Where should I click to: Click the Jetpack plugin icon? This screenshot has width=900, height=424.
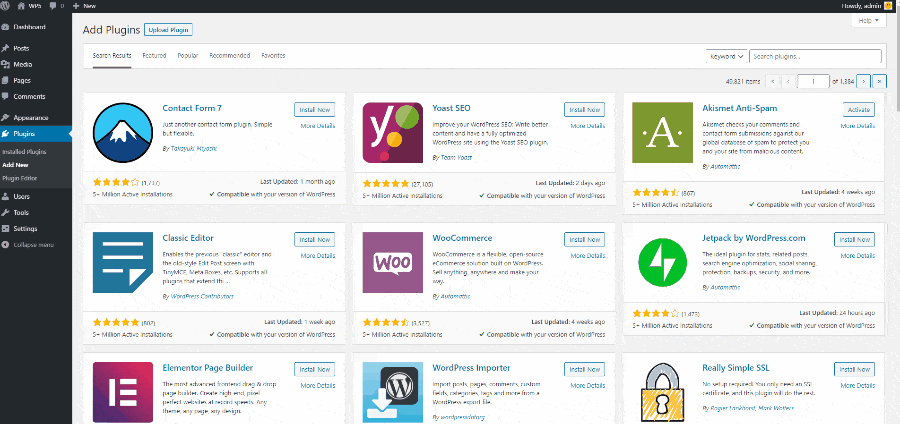tap(662, 263)
